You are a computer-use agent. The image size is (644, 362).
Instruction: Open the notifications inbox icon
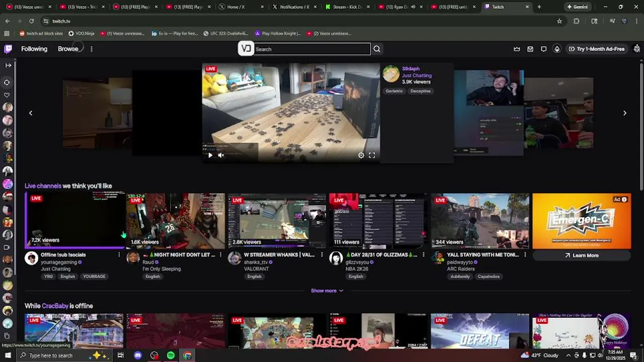click(x=530, y=49)
